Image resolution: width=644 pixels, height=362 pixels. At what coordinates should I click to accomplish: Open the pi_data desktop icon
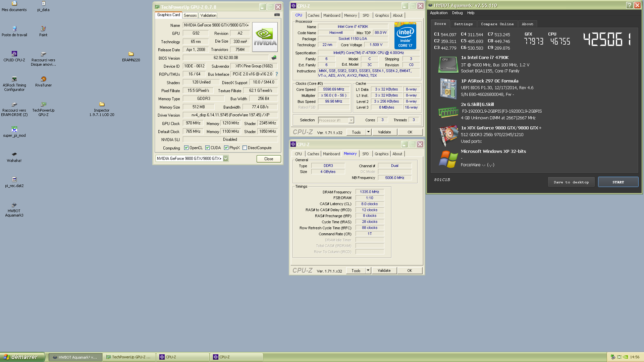[43, 6]
